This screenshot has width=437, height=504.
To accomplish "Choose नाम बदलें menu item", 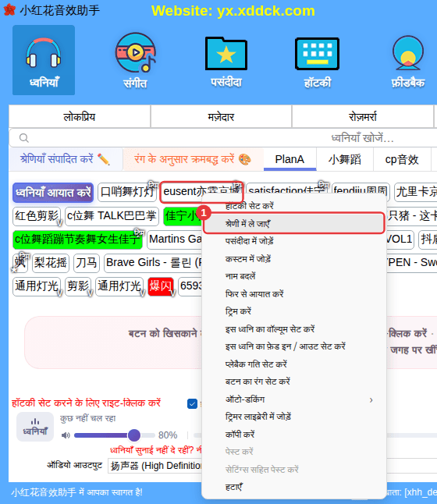I will coord(294,276).
